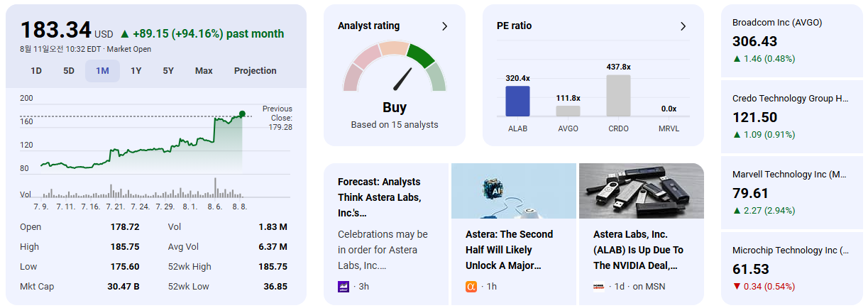Open Analyst rating details chevron
This screenshot has width=868, height=308.
click(x=445, y=26)
